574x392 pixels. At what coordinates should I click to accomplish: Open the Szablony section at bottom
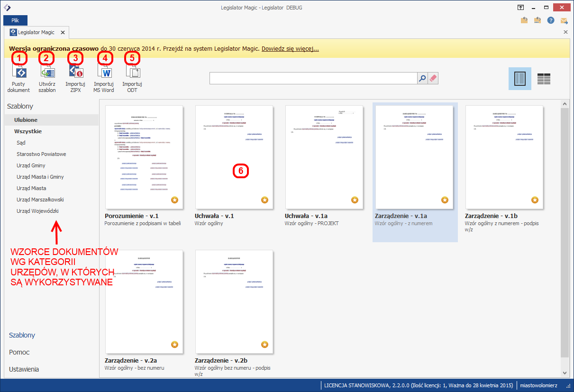point(22,335)
